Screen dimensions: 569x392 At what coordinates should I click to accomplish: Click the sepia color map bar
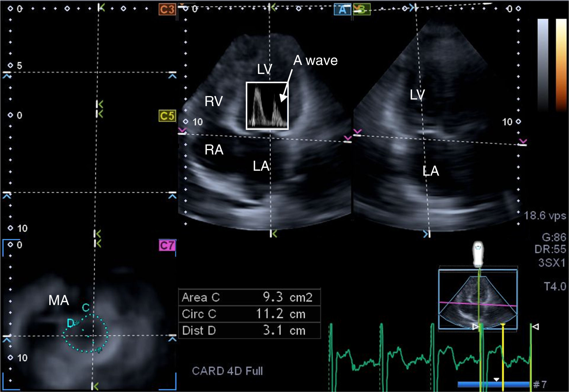click(561, 64)
